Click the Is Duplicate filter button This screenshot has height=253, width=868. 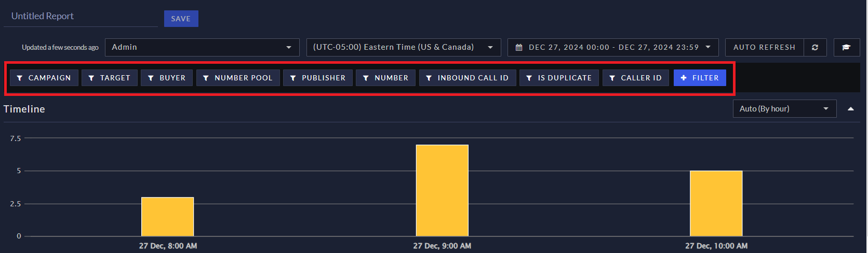[559, 78]
